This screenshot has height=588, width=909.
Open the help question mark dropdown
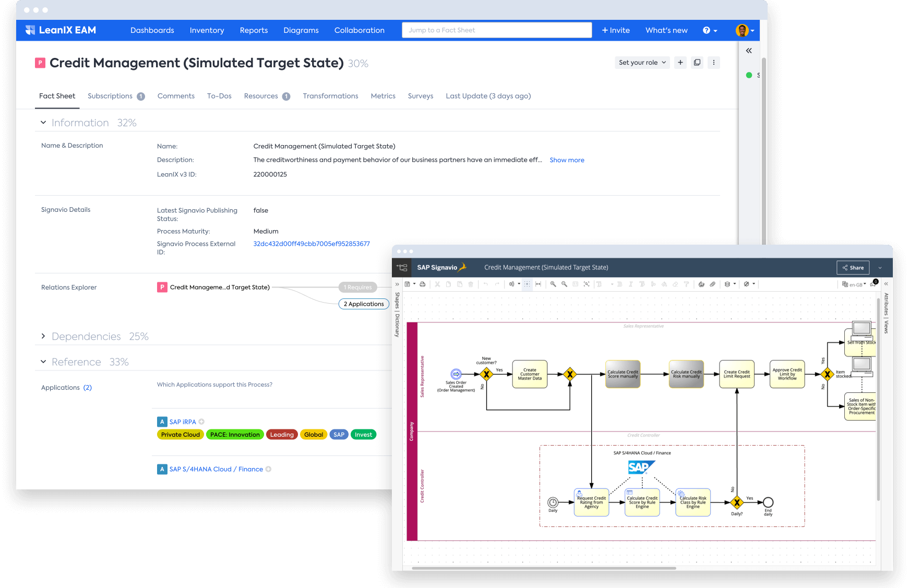[710, 30]
